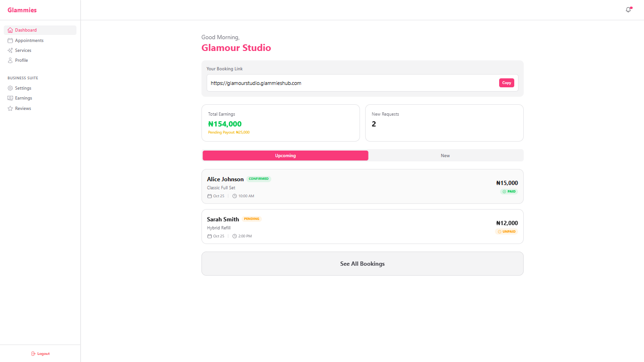Click the Services sparkle icon
The height and width of the screenshot is (362, 644).
pyautogui.click(x=10, y=51)
